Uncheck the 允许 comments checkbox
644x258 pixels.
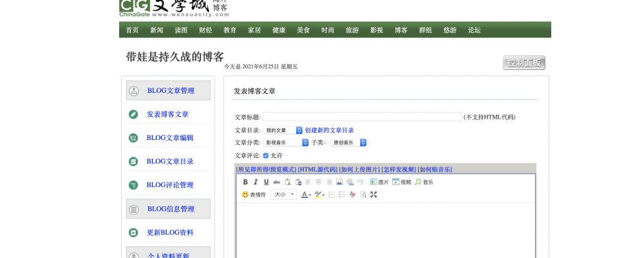coord(265,155)
